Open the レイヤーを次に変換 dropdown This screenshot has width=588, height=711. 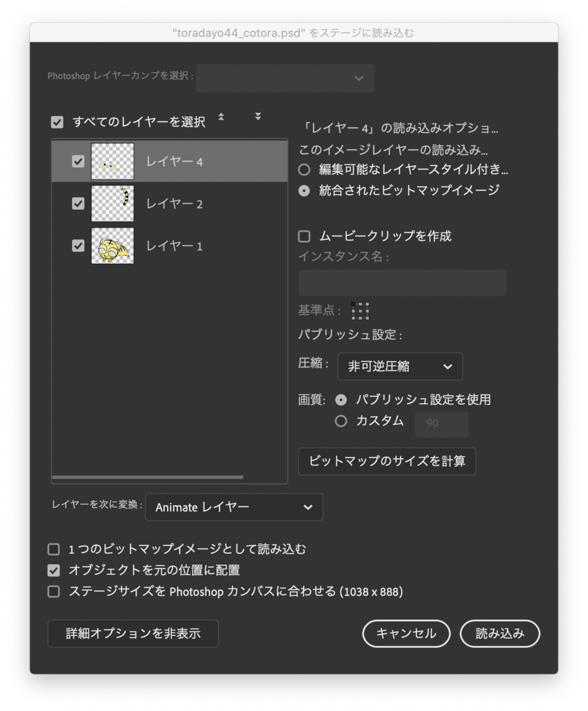tap(234, 507)
